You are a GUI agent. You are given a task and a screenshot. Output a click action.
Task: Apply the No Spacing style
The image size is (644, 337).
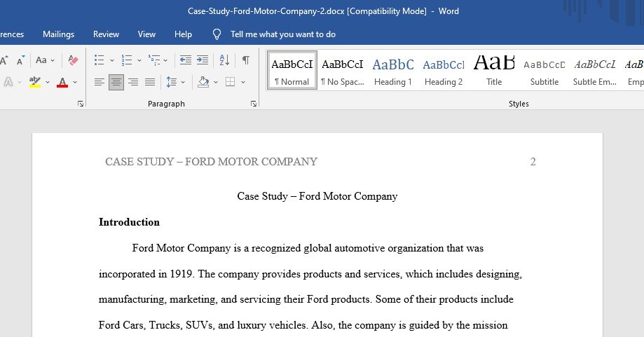(343, 70)
